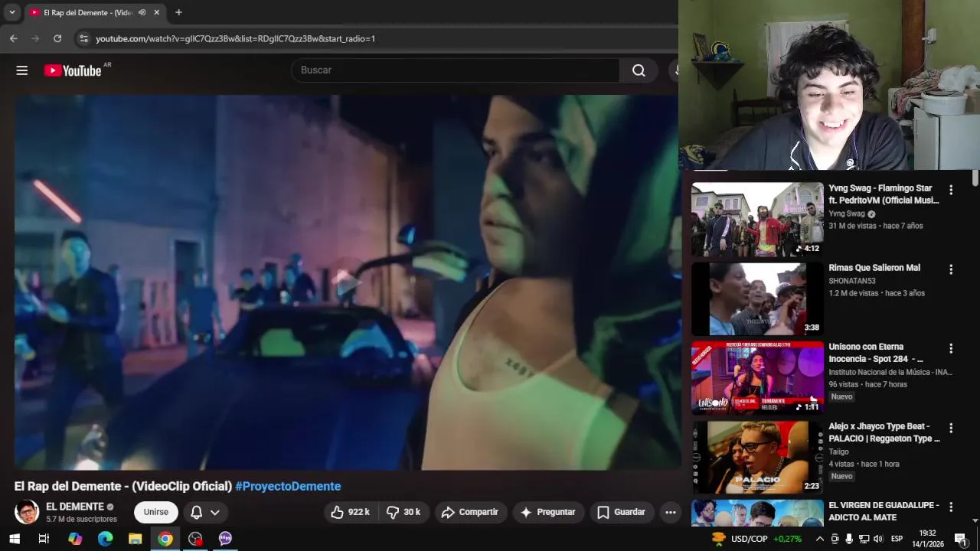Image resolution: width=980 pixels, height=551 pixels.
Task: Open Yvng Swag Flamingo Star thumbnail
Action: click(x=757, y=219)
